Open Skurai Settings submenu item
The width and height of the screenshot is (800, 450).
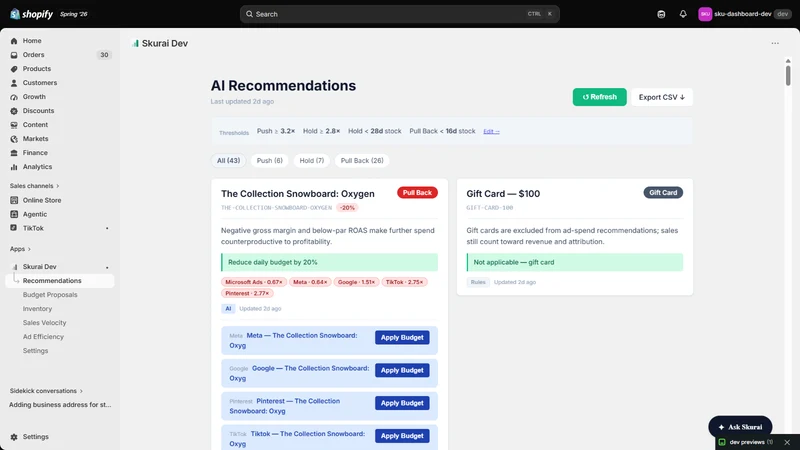(x=35, y=351)
